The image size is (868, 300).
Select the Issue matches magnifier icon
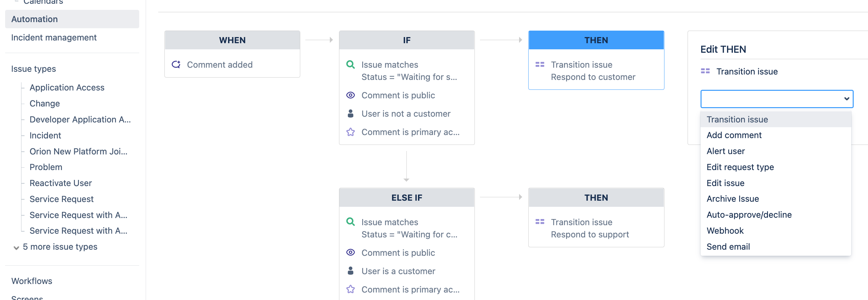click(x=350, y=64)
